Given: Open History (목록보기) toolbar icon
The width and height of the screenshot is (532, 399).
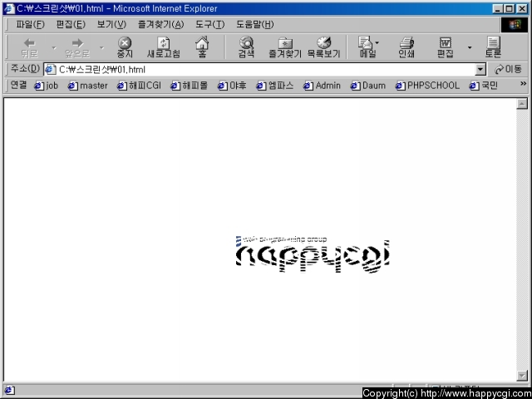Looking at the screenshot, I should pyautogui.click(x=323, y=47).
